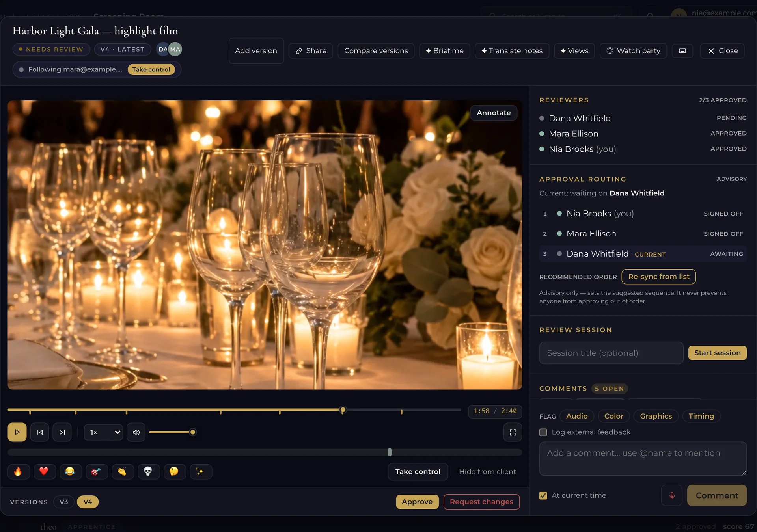
Task: Open the Watch party option
Action: coord(633,51)
